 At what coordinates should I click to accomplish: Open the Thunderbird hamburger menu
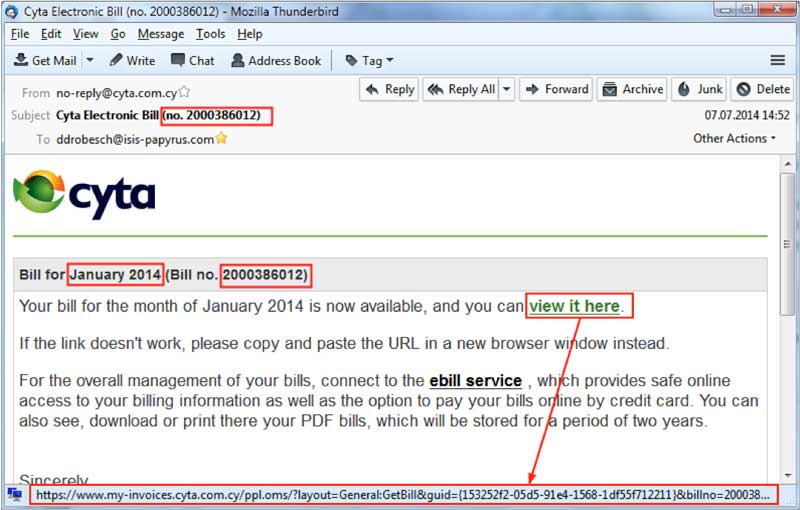(x=778, y=60)
